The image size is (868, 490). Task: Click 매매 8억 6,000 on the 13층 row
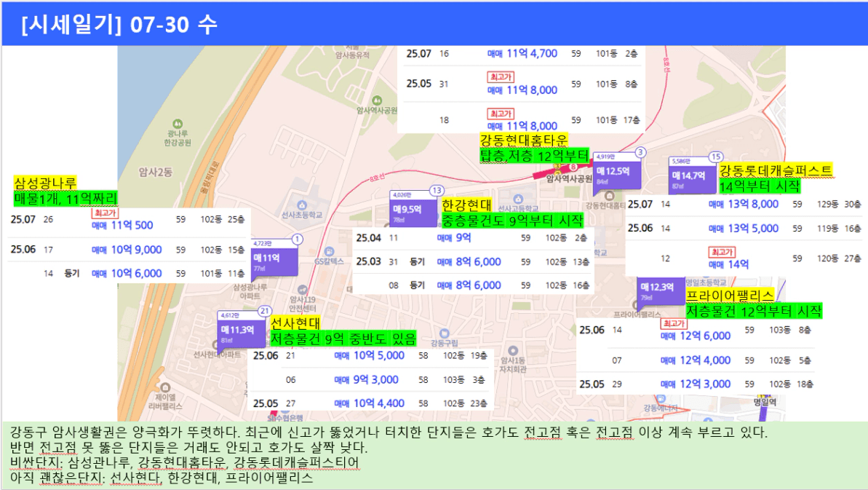click(469, 262)
